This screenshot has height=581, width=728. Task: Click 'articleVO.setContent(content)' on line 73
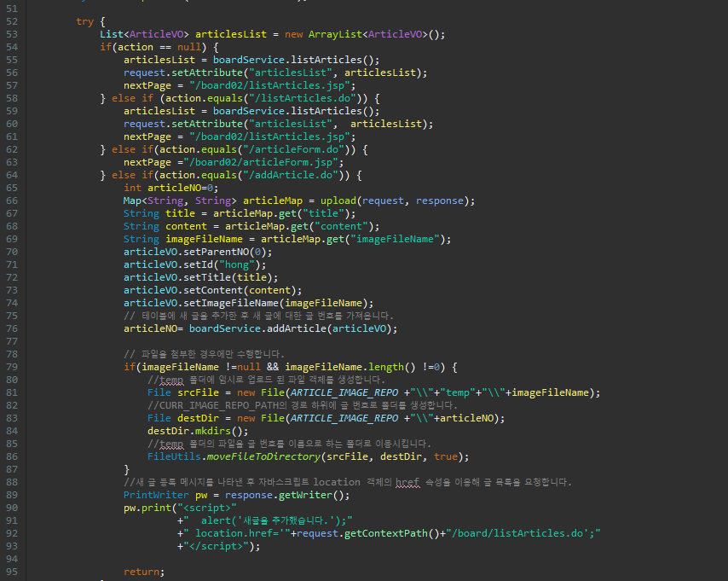[210, 290]
